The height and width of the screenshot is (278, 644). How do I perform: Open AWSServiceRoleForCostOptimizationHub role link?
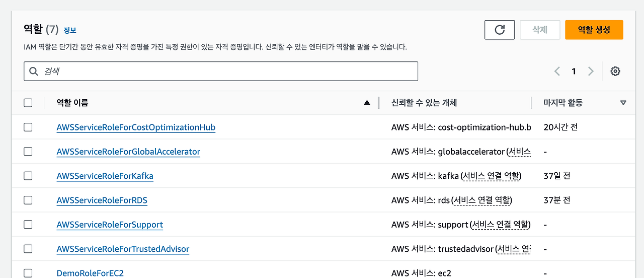click(136, 127)
